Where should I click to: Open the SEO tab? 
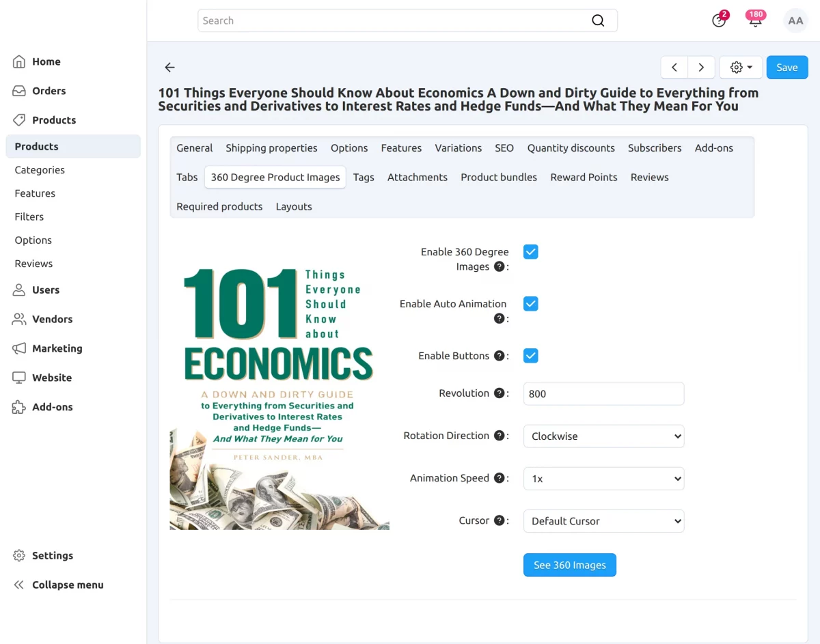click(504, 148)
